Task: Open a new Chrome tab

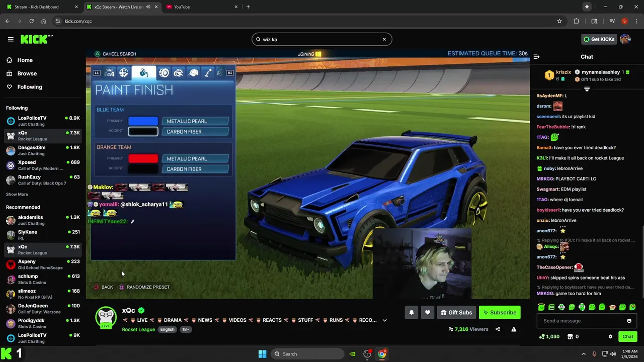Action: [248, 7]
